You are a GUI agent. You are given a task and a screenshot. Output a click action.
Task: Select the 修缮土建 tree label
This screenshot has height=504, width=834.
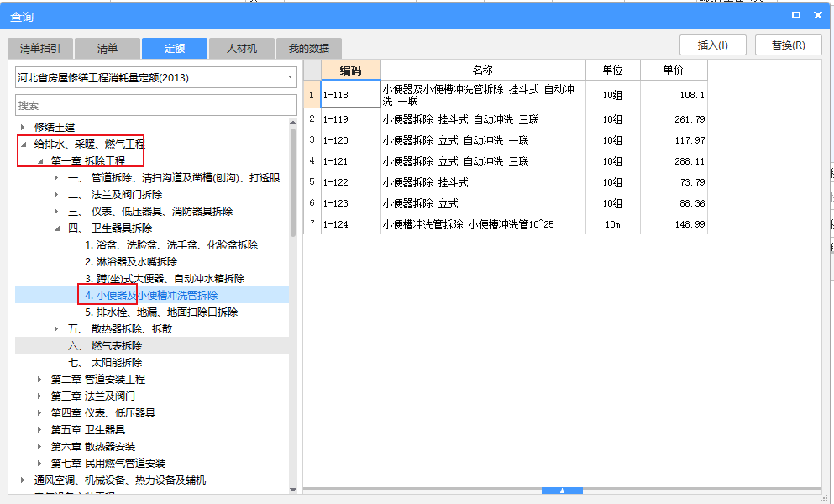coord(55,127)
